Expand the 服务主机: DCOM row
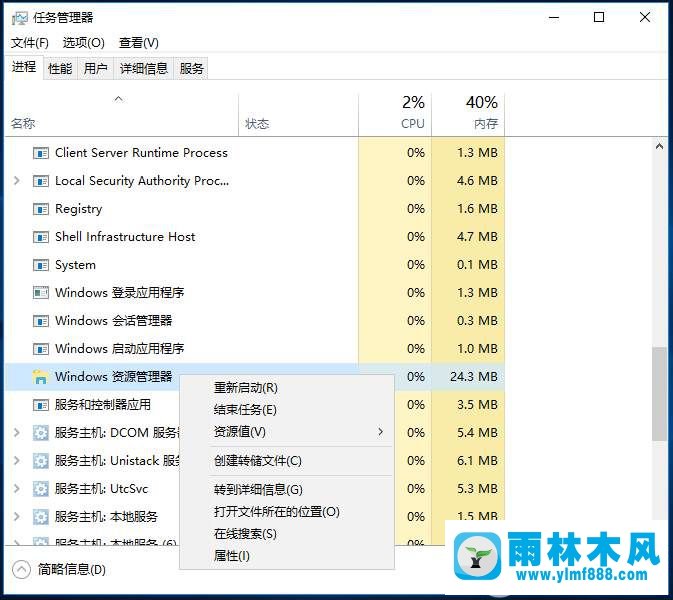 17,433
